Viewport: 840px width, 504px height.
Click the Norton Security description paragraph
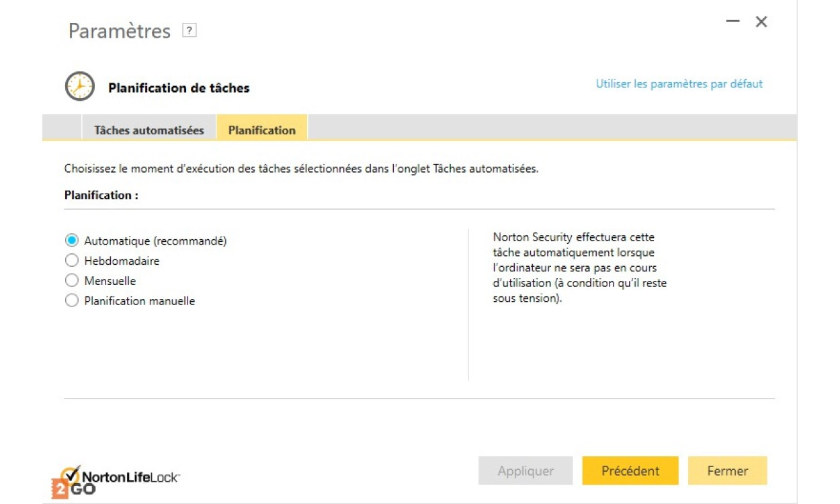coord(579,268)
